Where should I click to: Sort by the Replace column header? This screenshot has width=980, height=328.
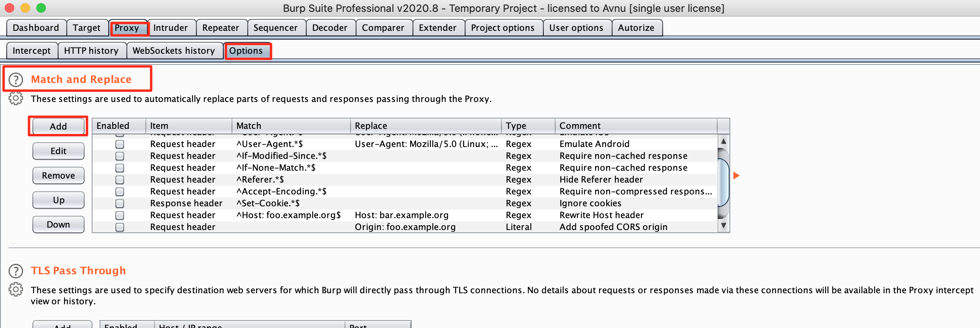click(426, 126)
